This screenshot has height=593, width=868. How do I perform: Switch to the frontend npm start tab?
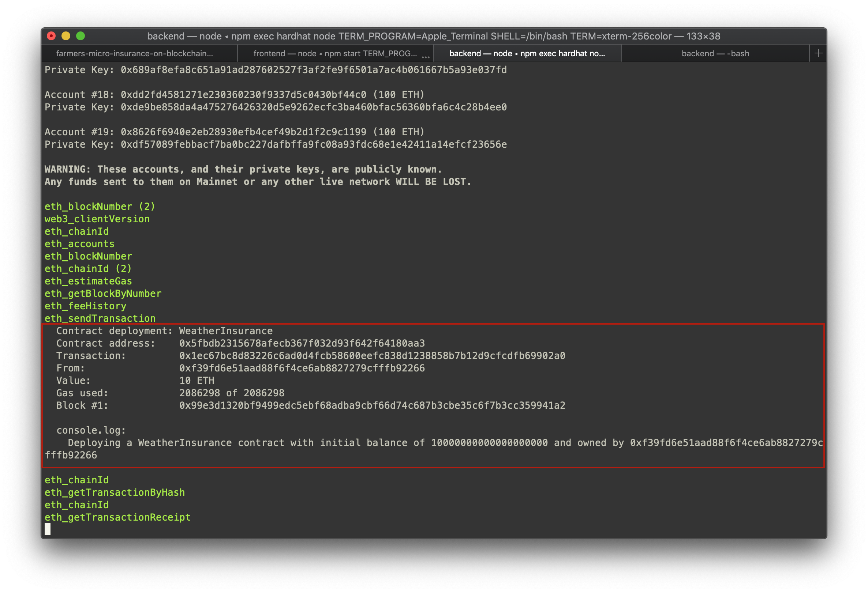pos(335,53)
